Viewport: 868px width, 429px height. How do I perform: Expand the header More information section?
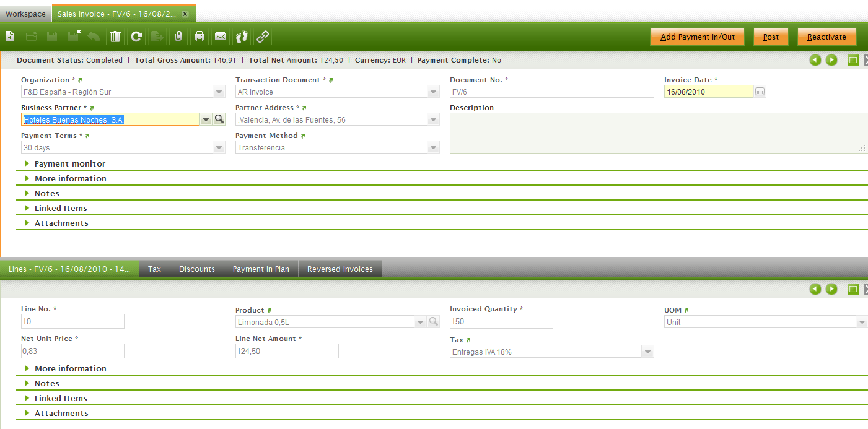(x=70, y=179)
